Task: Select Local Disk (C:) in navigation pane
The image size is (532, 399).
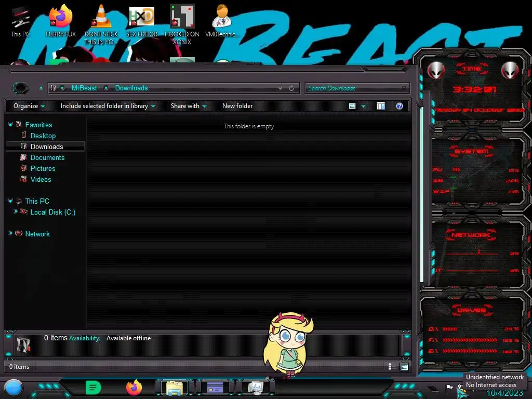Action: [x=53, y=212]
